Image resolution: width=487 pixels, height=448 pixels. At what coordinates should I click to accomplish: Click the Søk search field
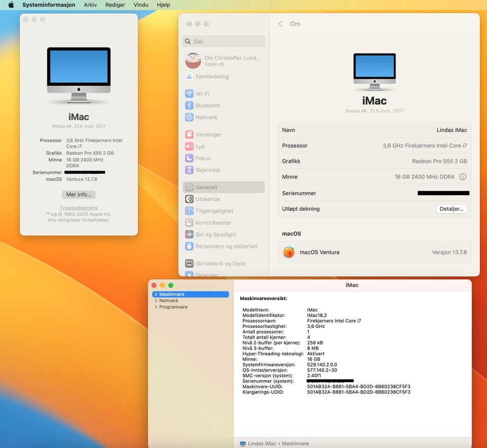pos(224,41)
